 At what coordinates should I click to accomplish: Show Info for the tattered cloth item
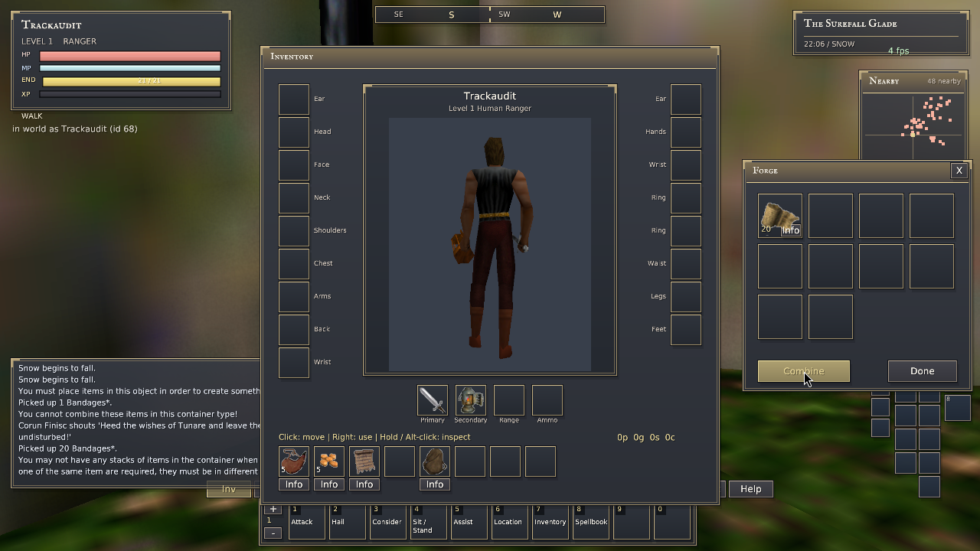[x=364, y=484]
